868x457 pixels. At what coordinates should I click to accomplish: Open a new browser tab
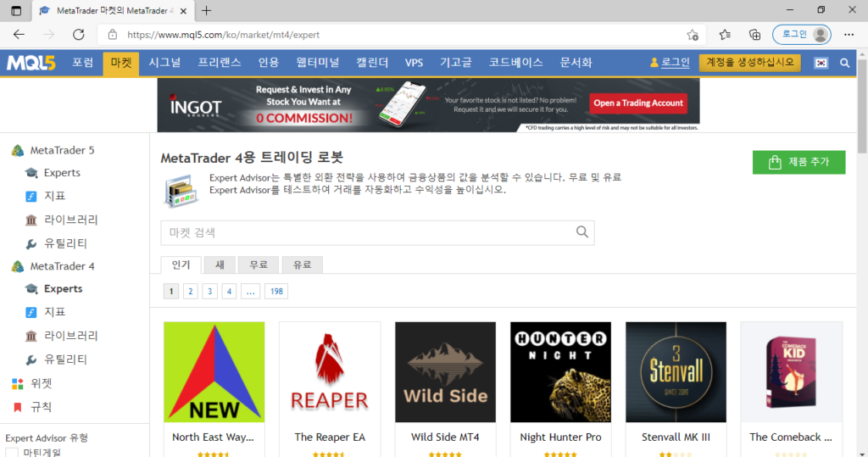tap(207, 10)
